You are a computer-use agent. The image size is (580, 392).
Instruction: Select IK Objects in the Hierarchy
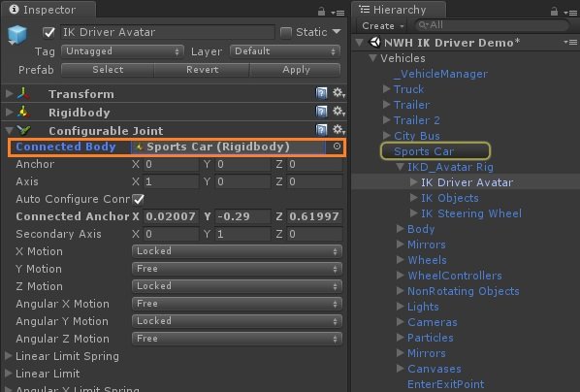(x=450, y=198)
